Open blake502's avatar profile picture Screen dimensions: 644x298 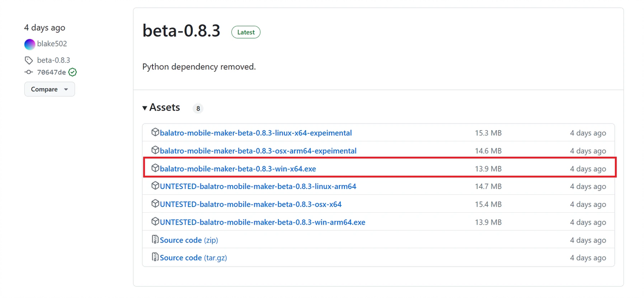[x=30, y=44]
